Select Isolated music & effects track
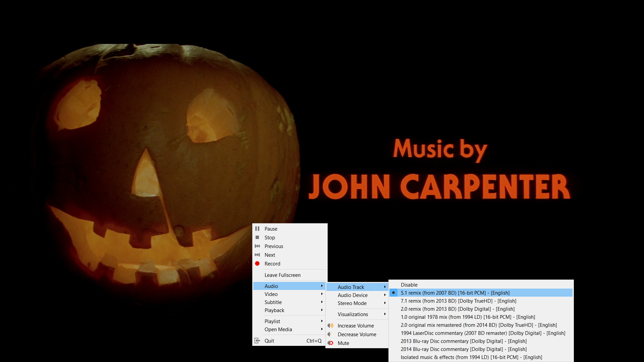644x362 pixels. point(481,357)
